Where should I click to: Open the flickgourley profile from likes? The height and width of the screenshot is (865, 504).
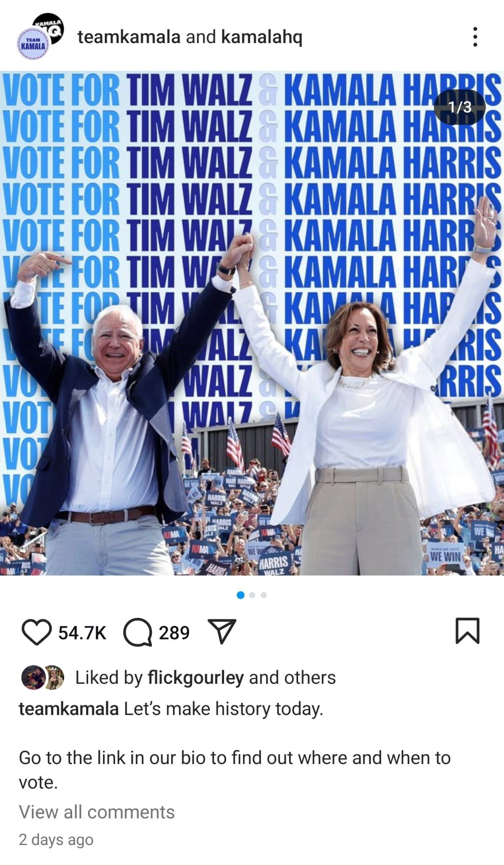[x=195, y=677]
